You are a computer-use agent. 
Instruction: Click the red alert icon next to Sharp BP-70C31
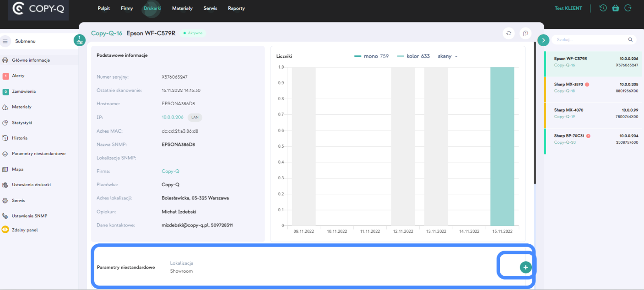588,136
